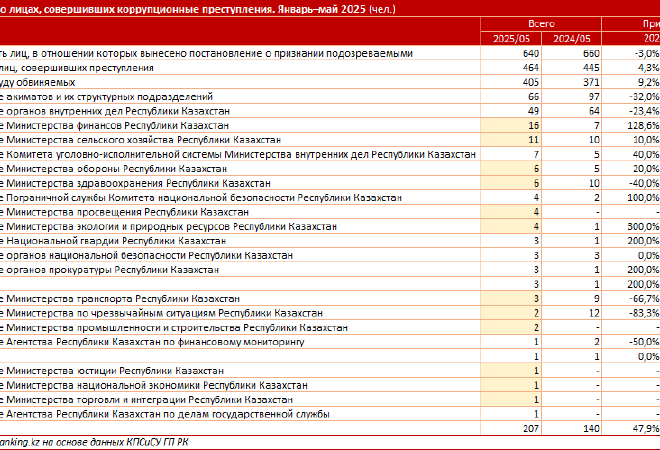Select the penal system Committee row label
Viewport: 660px width, 450px height.
click(x=238, y=154)
